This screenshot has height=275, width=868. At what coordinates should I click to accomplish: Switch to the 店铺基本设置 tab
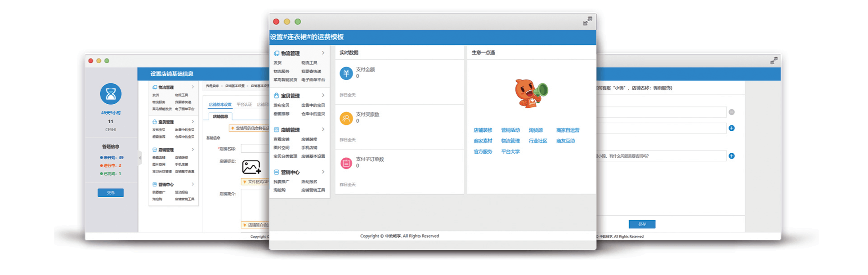pyautogui.click(x=220, y=104)
